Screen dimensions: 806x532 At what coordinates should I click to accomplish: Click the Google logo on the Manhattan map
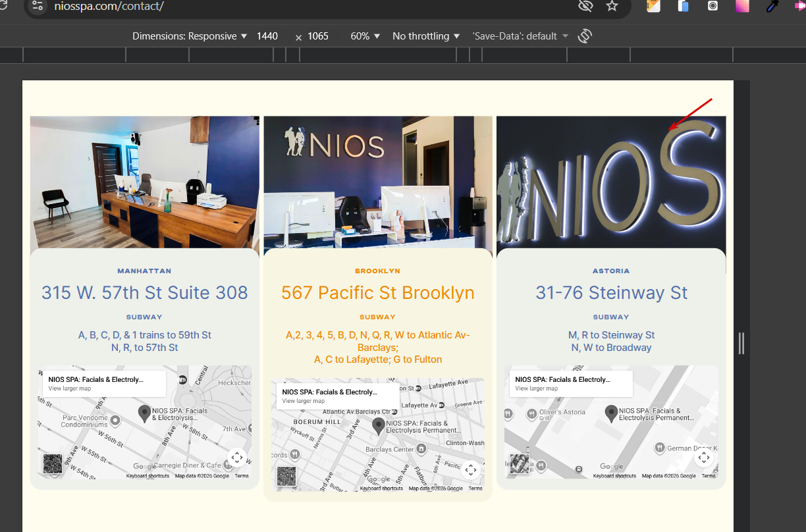145,467
